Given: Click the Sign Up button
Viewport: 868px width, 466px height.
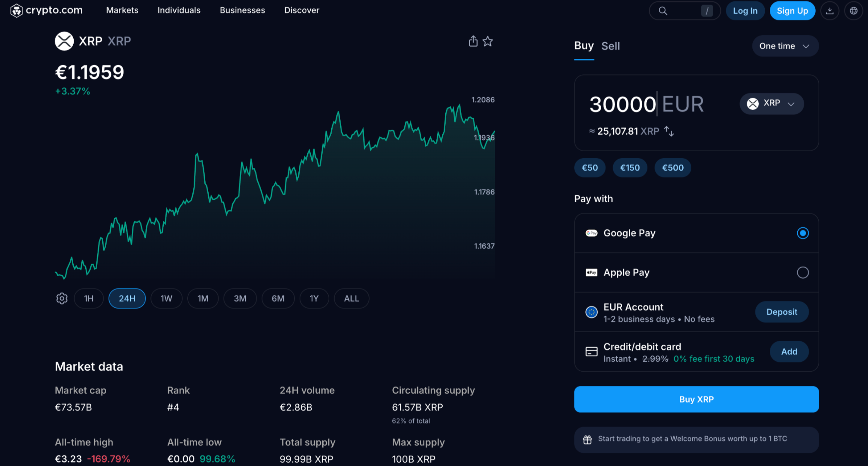Looking at the screenshot, I should point(792,11).
